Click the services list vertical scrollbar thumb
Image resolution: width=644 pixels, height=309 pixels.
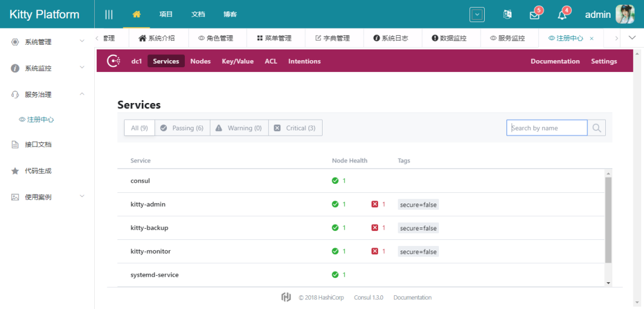click(x=608, y=220)
